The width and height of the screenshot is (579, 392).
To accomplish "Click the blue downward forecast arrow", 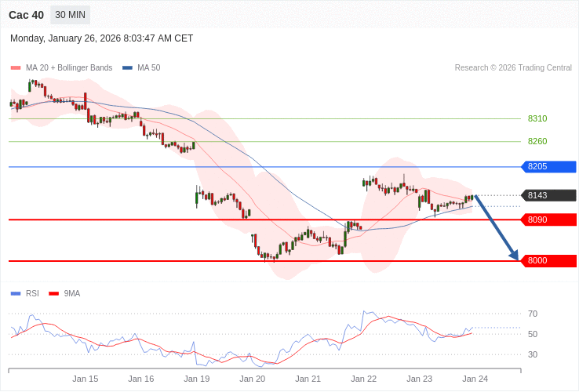I will pos(497,227).
